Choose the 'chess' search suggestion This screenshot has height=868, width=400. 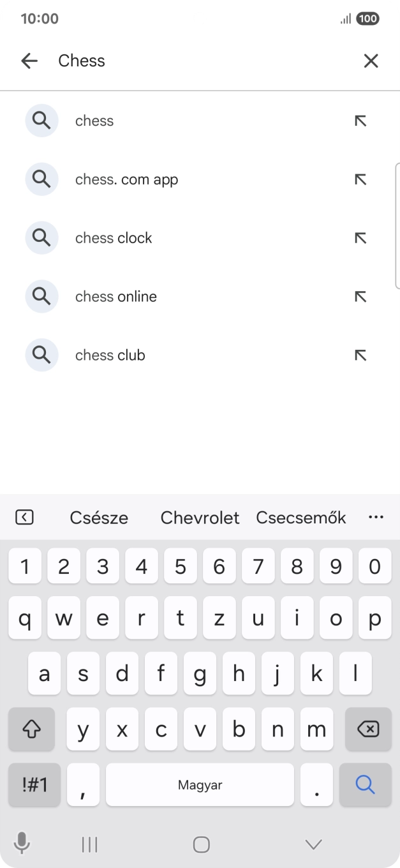(x=94, y=120)
